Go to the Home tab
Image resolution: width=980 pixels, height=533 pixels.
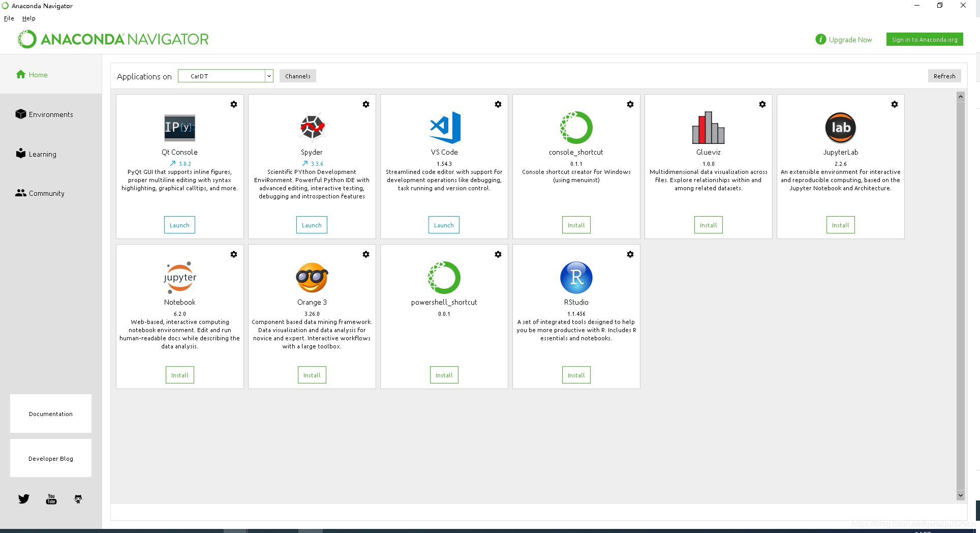pos(51,75)
